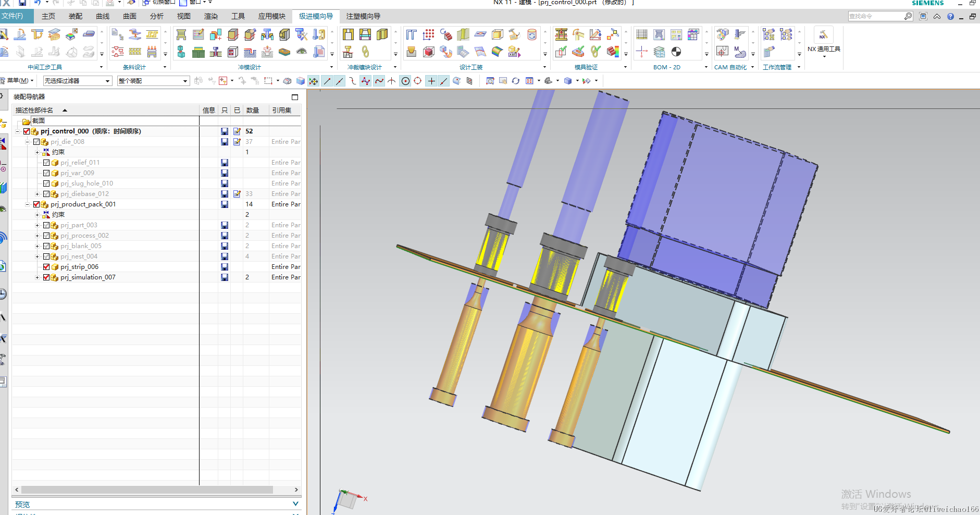Toggle the prj_die_008 checkbox
This screenshot has width=980, height=515.
coord(36,142)
